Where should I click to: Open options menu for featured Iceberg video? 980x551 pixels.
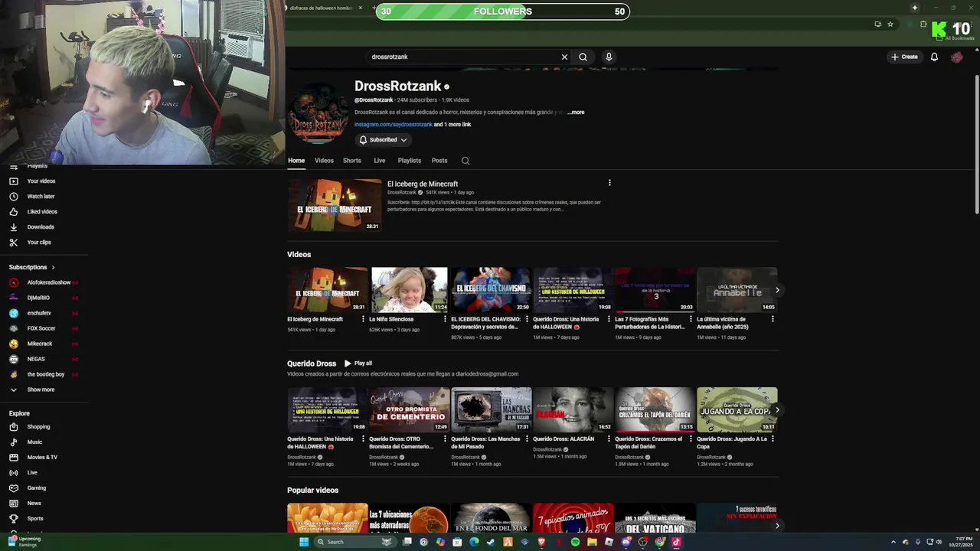(x=609, y=183)
